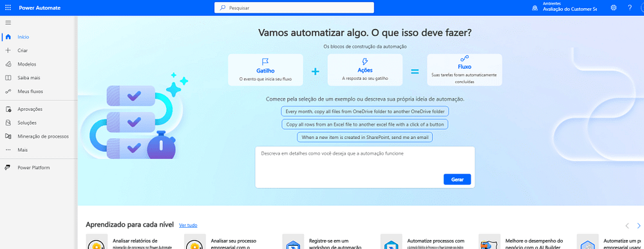This screenshot has width=644, height=249.
Task: Choose the monthly OneDrive folder copy example
Action: click(x=365, y=111)
